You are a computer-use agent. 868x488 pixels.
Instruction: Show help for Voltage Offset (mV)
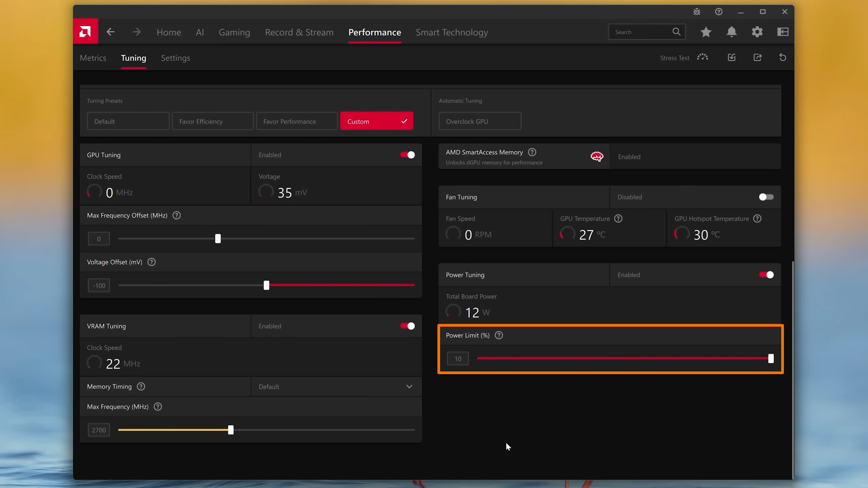point(152,262)
